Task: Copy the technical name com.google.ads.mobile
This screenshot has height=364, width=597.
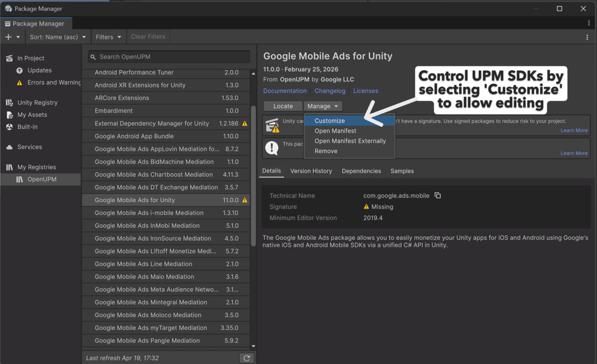Action: point(438,195)
